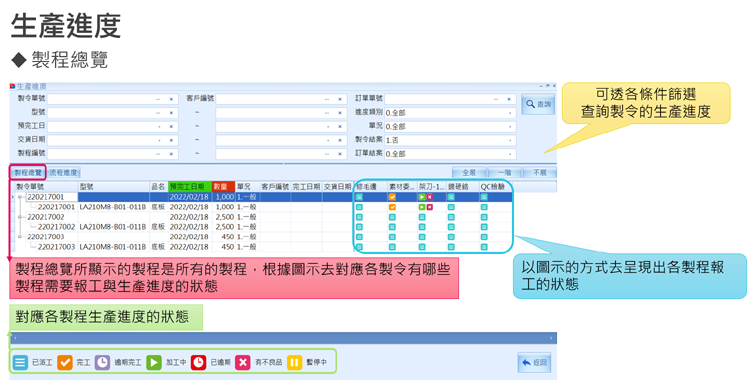Open the 訂單結案 dropdown
Viewport: 750px width, 385px height.
[x=510, y=154]
